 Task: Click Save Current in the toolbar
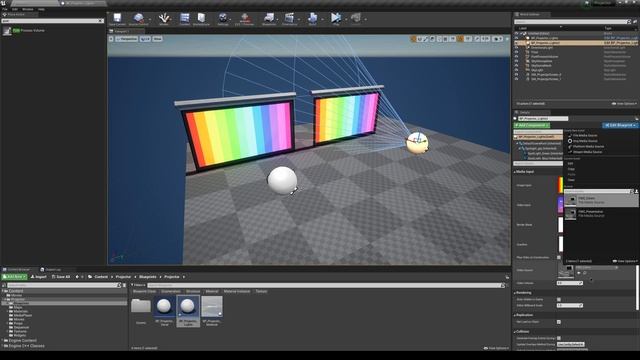117,19
